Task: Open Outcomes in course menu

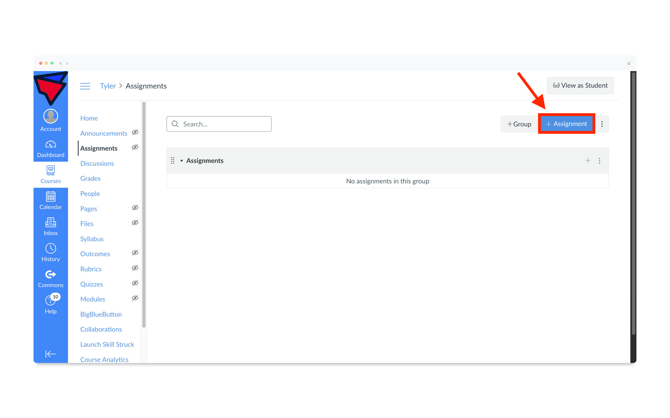Action: click(x=95, y=254)
